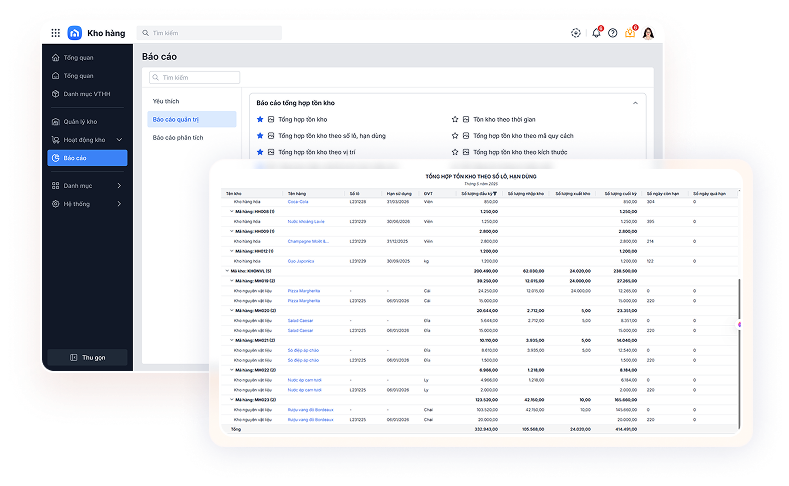
Task: Favorite Tổng hợp tồn kho theo mã quy cách
Action: tap(455, 135)
